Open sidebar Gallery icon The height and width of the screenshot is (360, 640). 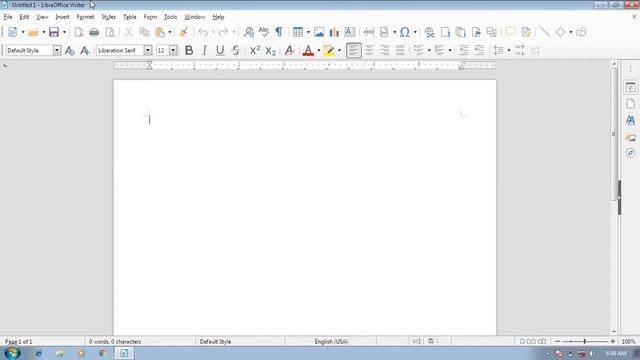coord(630,137)
